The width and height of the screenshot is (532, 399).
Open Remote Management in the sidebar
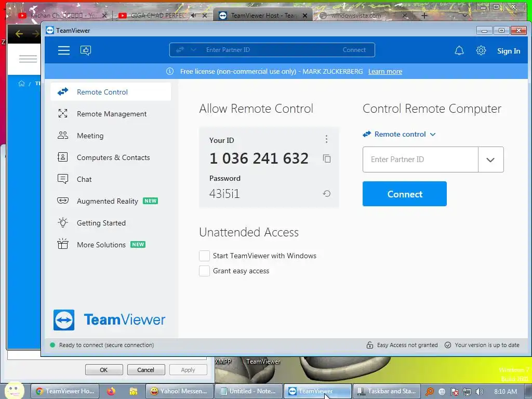point(111,114)
